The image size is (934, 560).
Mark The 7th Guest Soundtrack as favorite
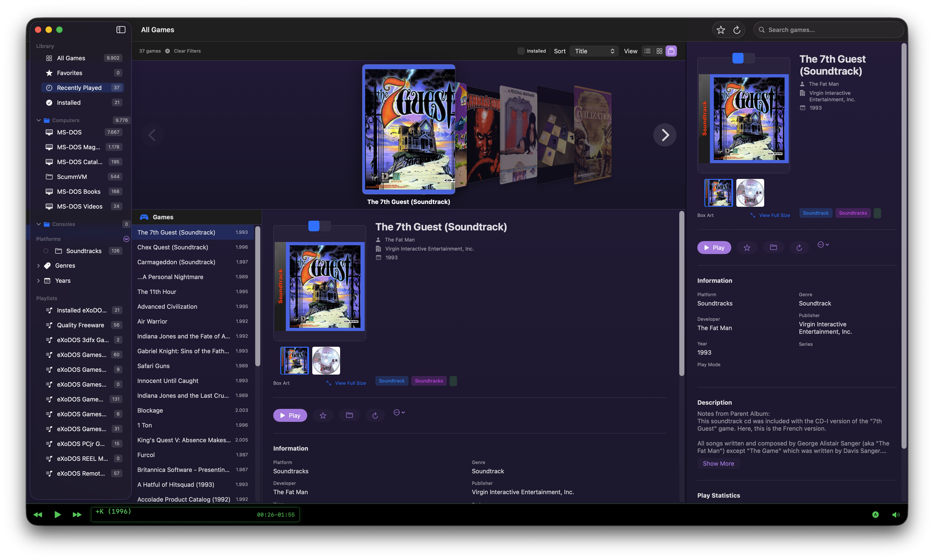pyautogui.click(x=747, y=248)
